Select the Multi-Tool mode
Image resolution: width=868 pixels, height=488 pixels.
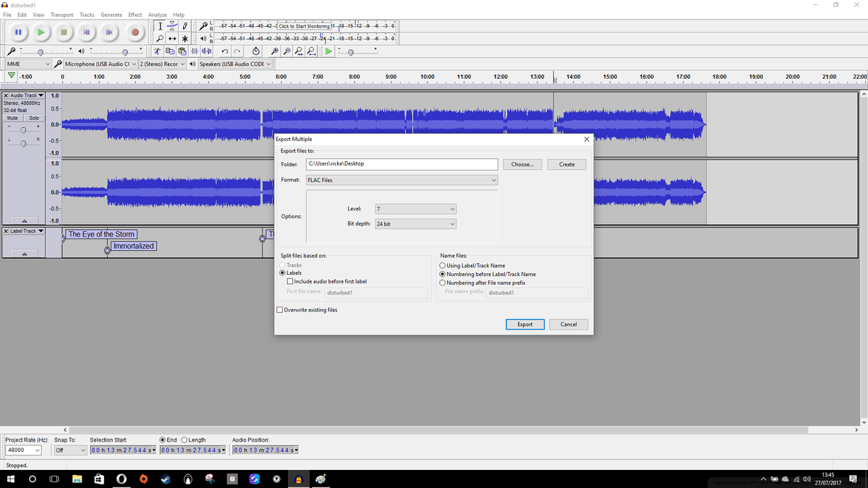[185, 38]
